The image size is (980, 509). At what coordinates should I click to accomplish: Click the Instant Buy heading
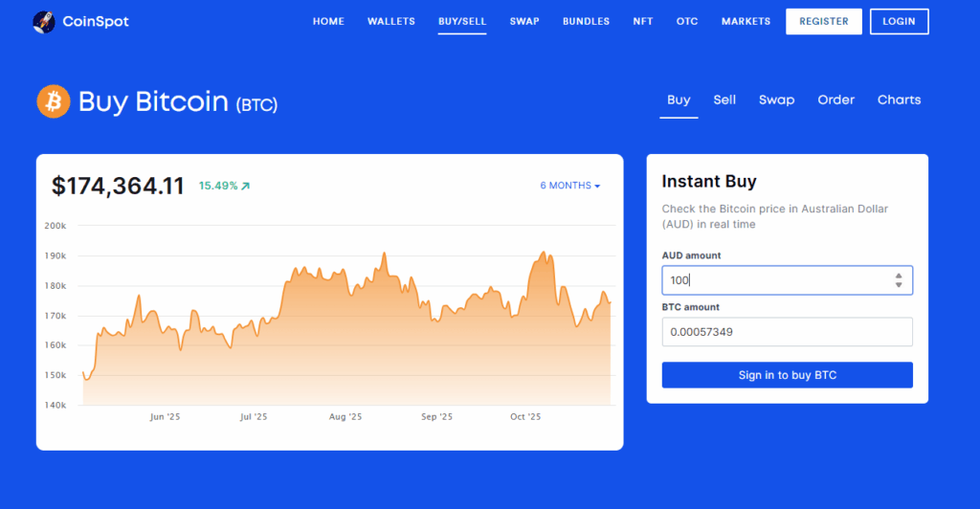click(x=709, y=181)
